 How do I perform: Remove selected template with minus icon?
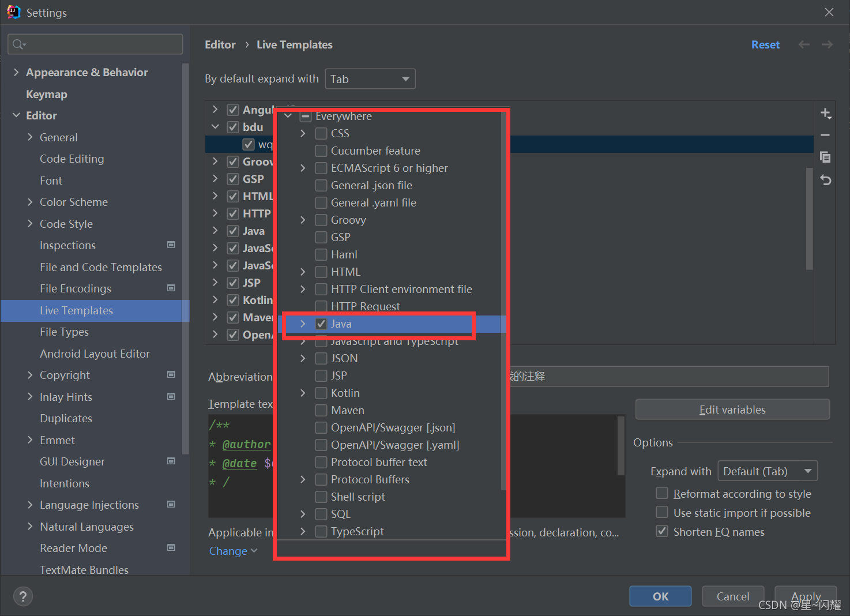coord(826,135)
